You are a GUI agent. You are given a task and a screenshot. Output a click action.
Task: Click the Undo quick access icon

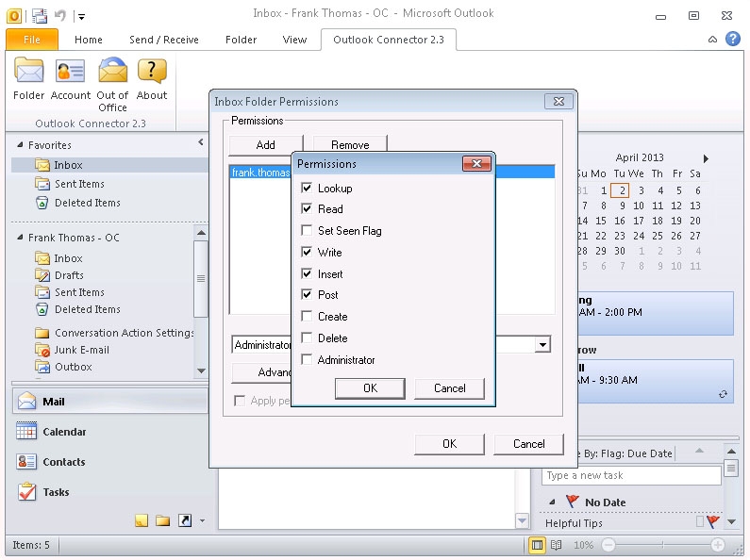coord(60,16)
